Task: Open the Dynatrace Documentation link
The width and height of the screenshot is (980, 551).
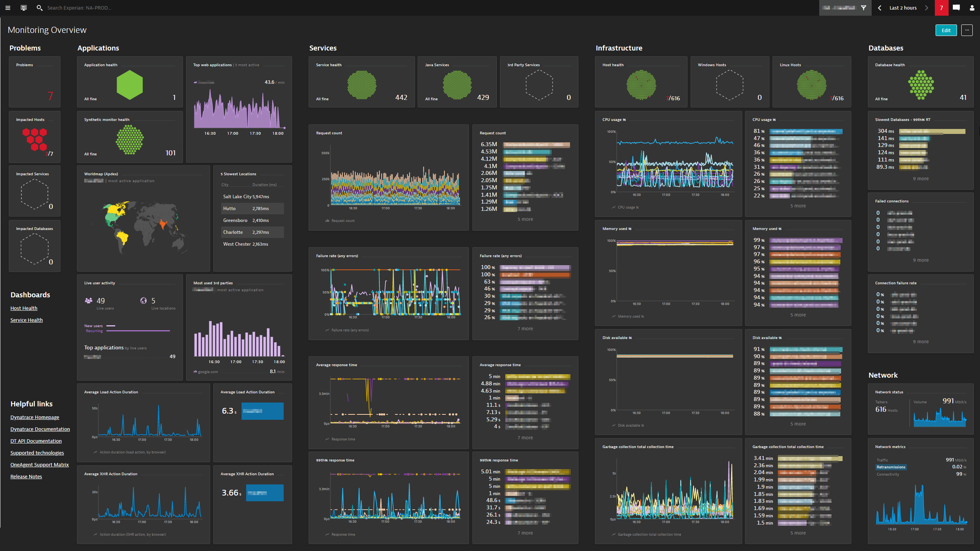Action: tap(40, 429)
